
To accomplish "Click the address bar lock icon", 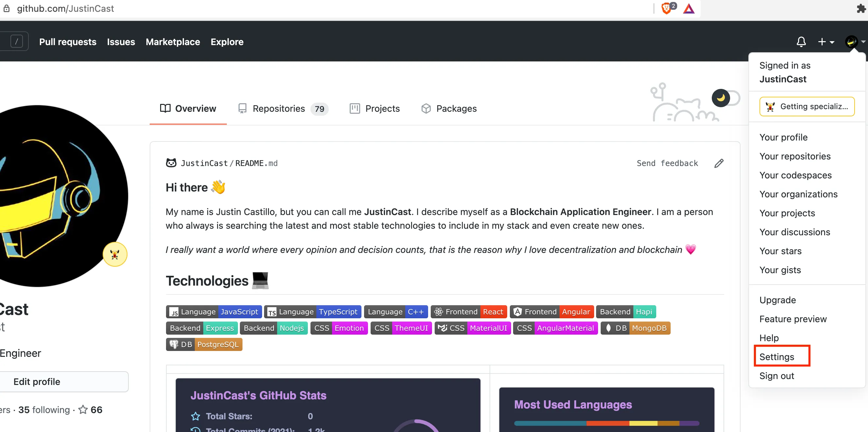I will tap(7, 8).
